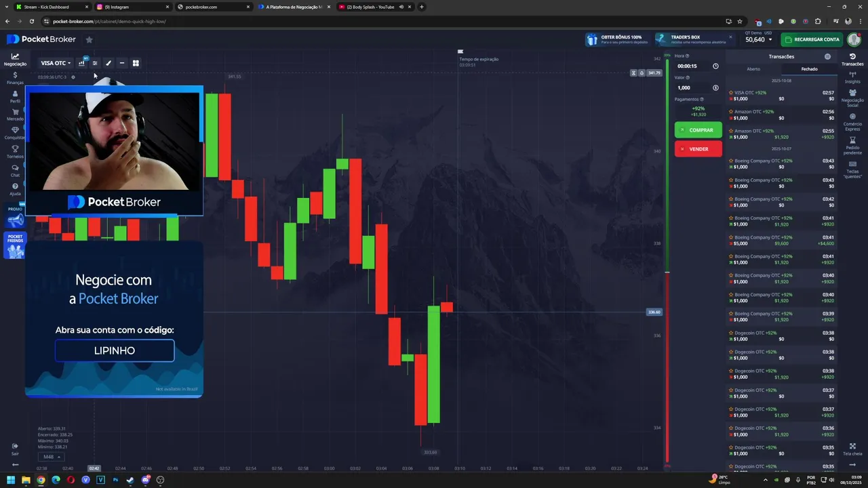
Task: Select the horizontal line tool
Action: pyautogui.click(x=122, y=63)
